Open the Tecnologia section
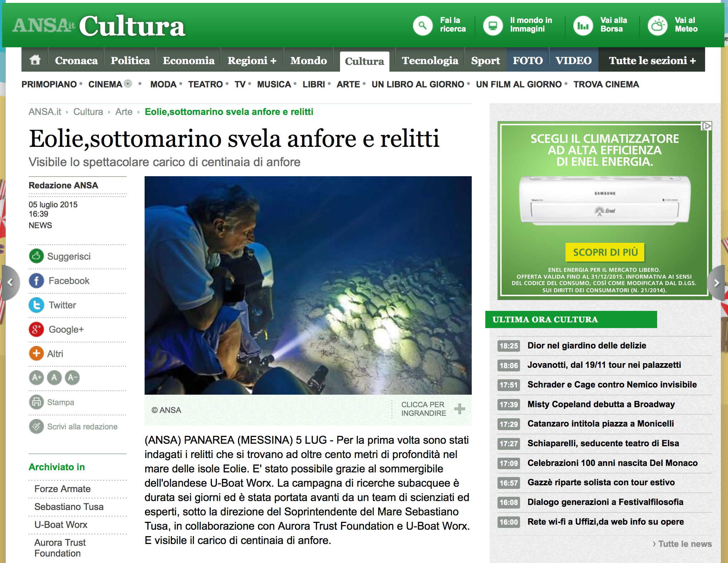 point(430,60)
